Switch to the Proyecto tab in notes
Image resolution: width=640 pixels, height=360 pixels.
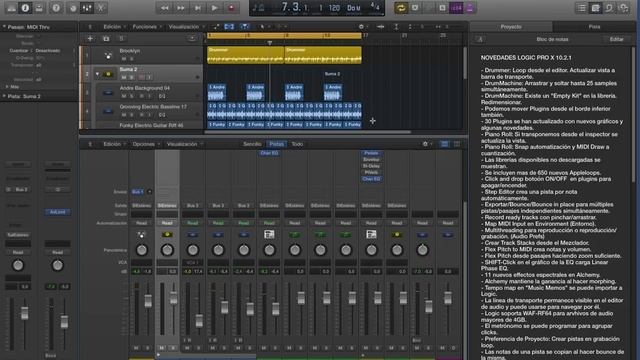(x=511, y=27)
